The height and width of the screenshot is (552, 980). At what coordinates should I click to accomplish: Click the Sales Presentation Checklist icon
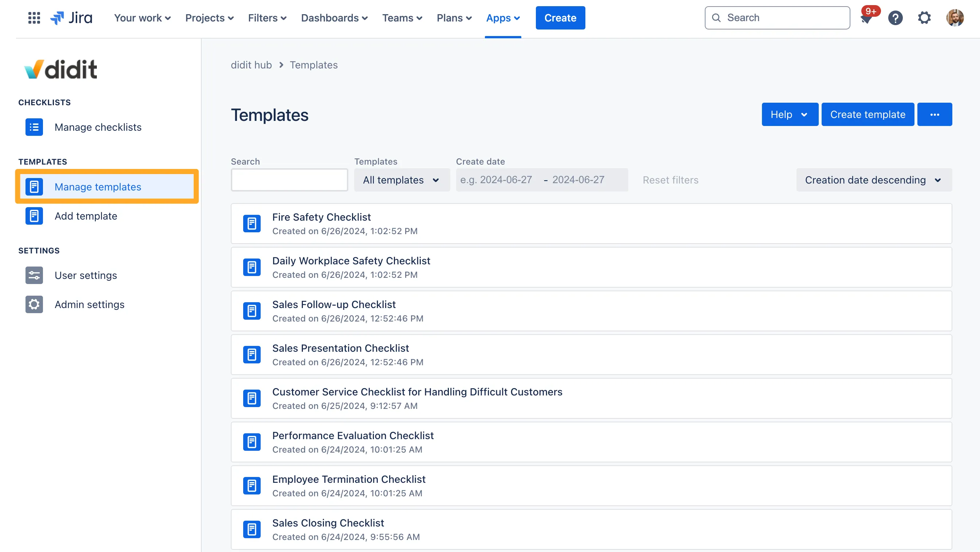coord(252,355)
